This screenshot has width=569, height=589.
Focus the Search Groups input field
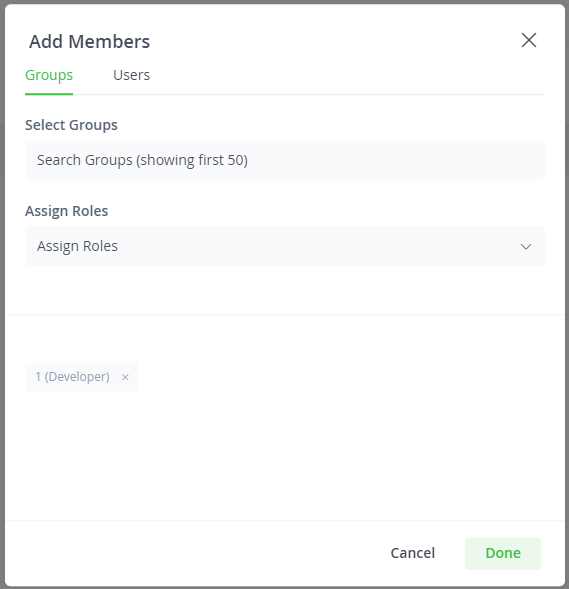coord(285,160)
